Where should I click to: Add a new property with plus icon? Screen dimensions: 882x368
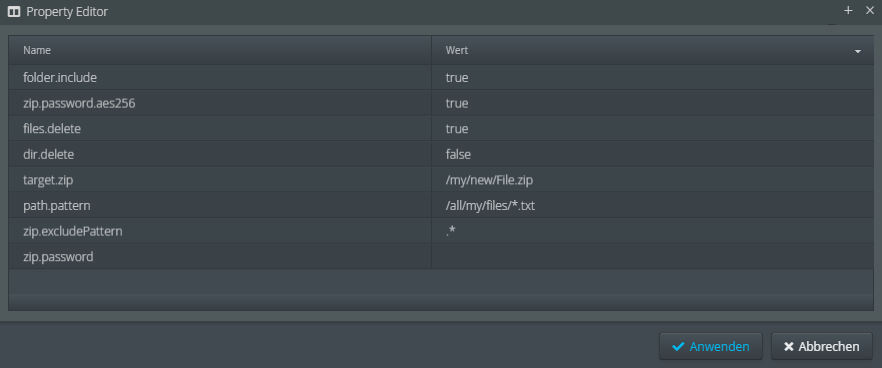849,11
